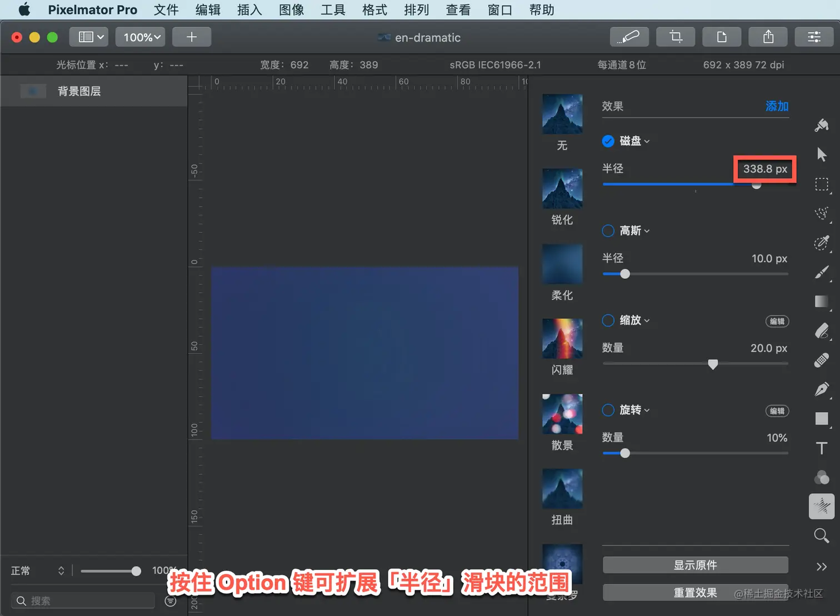840x616 pixels.
Task: Open the 高斯 effect type dropdown
Action: coord(635,231)
